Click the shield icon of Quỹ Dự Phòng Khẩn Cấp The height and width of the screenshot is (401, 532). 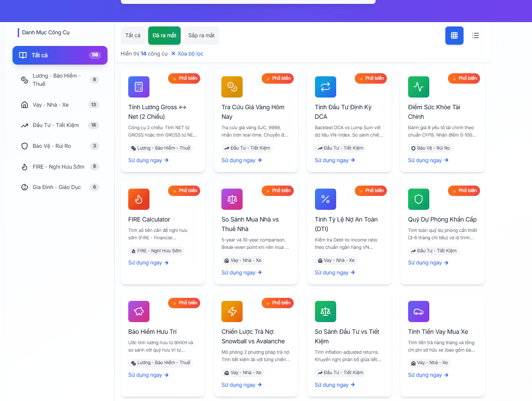click(x=418, y=199)
